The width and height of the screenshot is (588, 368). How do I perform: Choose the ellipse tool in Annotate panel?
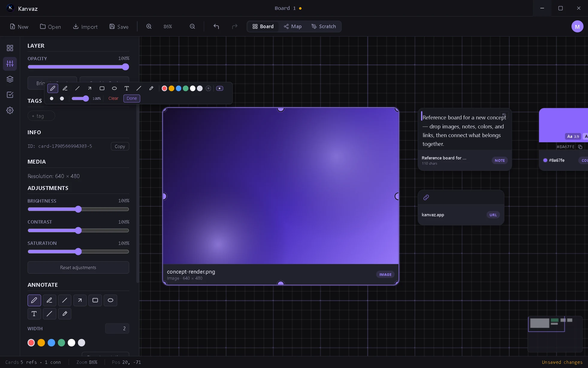coord(110,300)
